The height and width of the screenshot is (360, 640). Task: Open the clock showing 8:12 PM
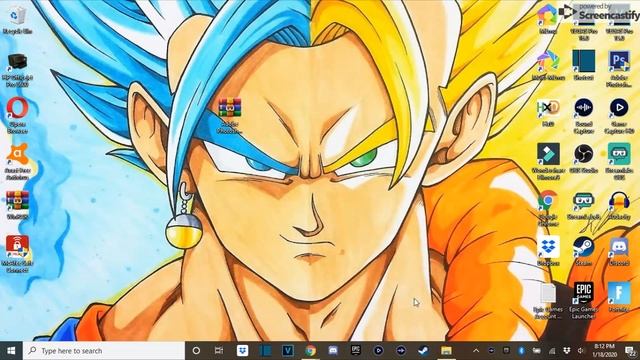[x=604, y=351]
